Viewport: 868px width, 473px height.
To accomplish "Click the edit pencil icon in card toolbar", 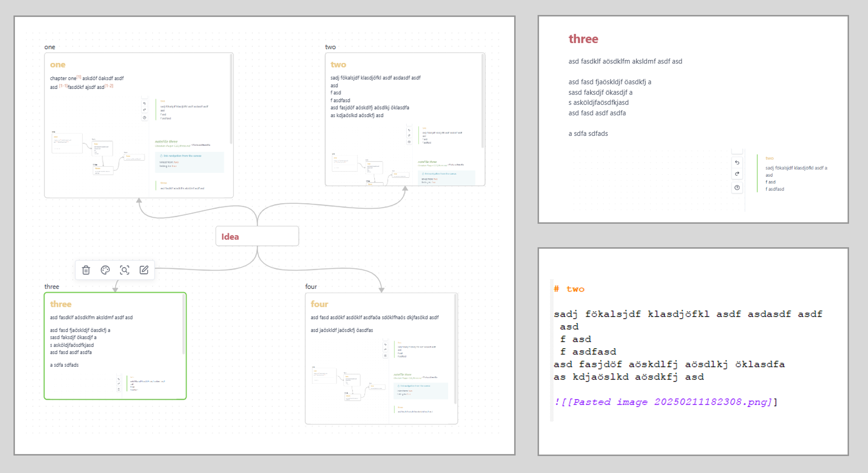I will coord(144,270).
